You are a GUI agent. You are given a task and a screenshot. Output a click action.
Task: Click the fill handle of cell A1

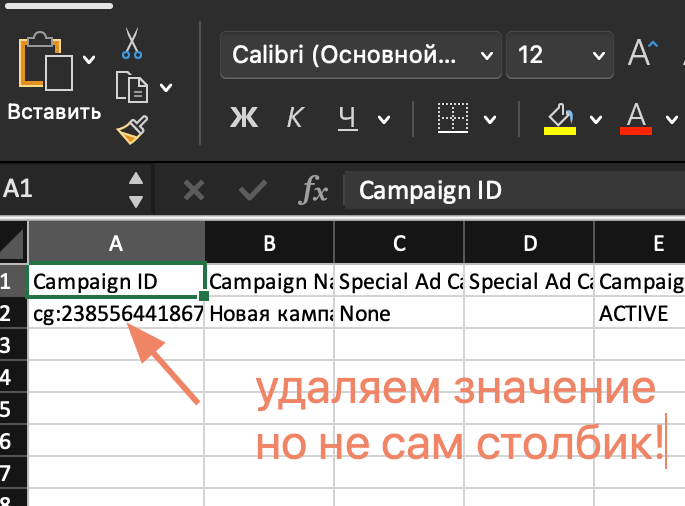[204, 296]
